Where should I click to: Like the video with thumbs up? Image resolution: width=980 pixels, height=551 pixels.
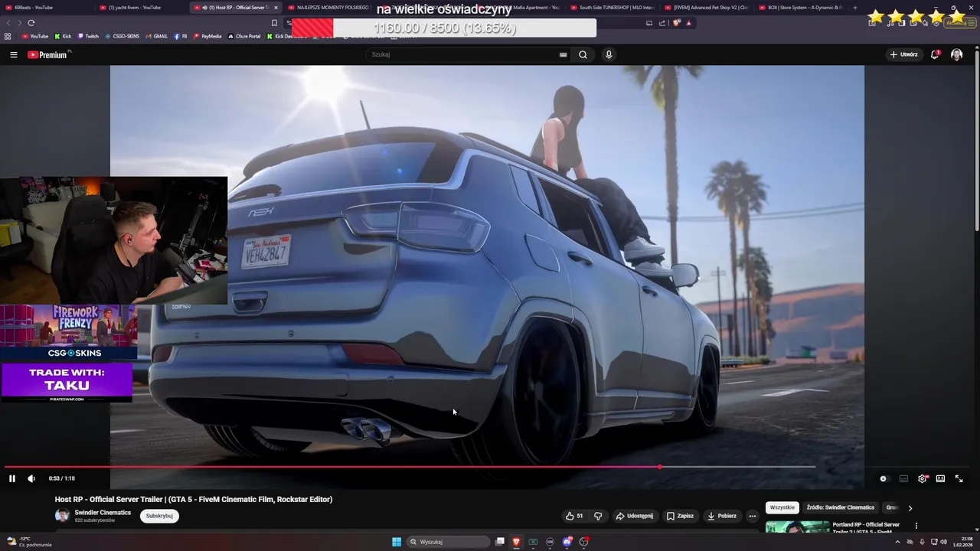click(x=574, y=516)
